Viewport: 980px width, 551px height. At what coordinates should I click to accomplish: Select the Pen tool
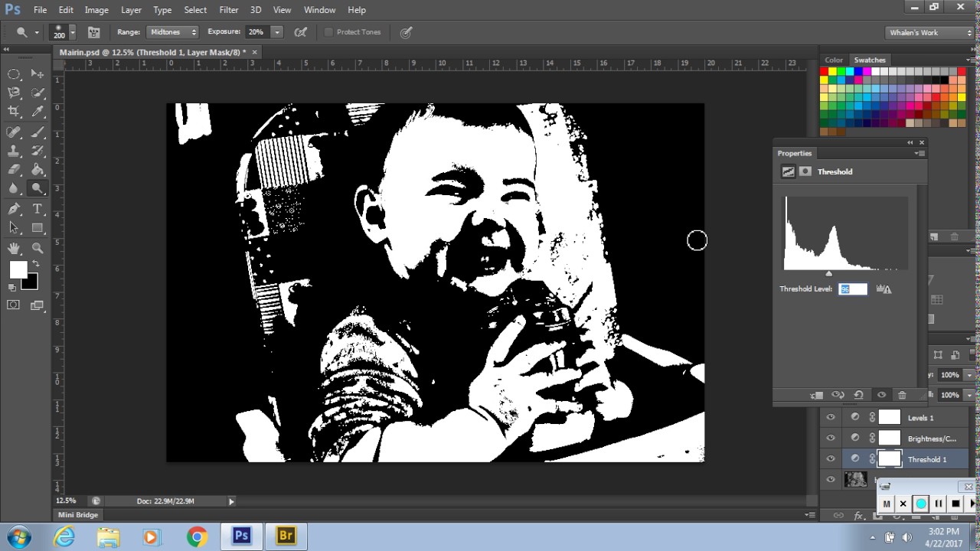click(14, 209)
